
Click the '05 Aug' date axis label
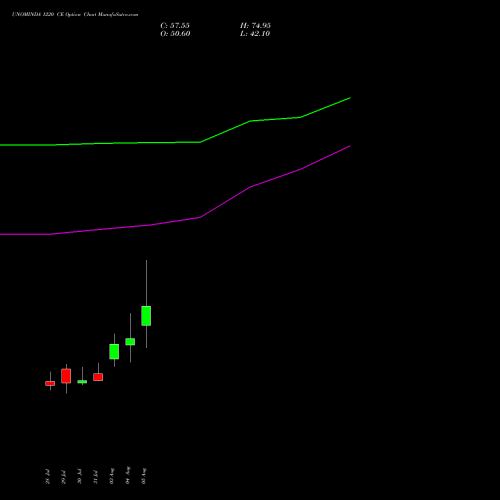point(143,476)
